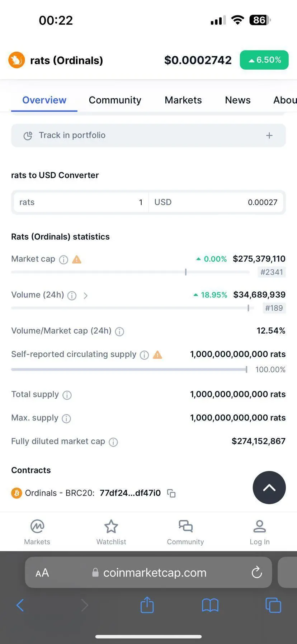This screenshot has height=644, width=297.
Task: Switch to the Community tab
Action: (115, 100)
